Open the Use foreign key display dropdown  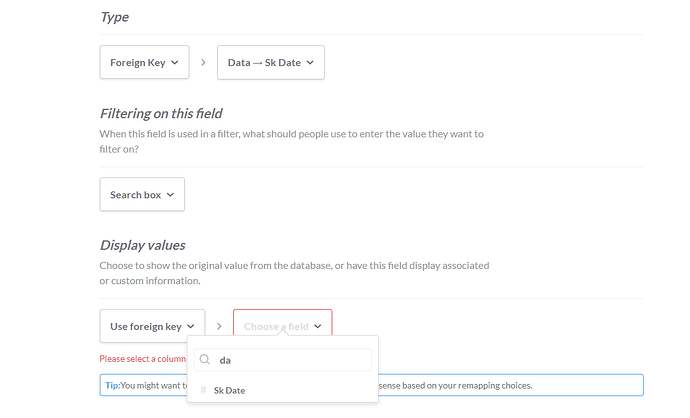click(x=152, y=326)
